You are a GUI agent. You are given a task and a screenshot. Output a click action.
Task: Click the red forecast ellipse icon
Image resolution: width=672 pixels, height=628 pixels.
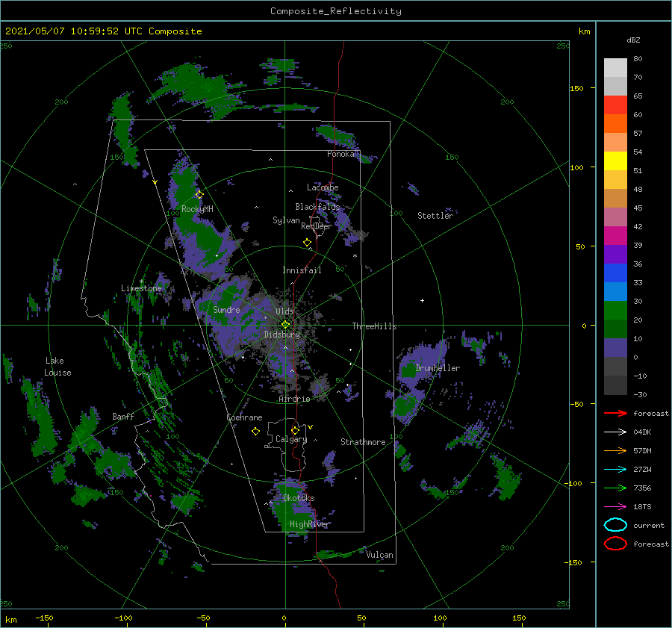pos(615,544)
